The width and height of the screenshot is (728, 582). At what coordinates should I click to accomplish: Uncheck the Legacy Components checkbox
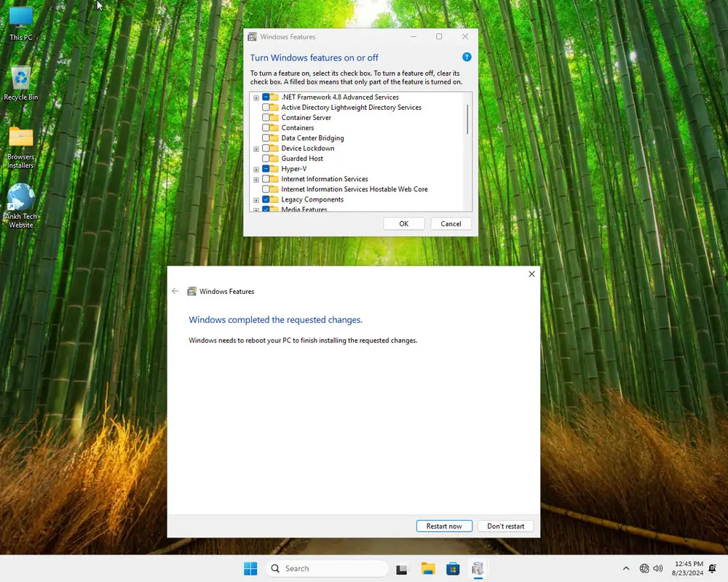266,199
